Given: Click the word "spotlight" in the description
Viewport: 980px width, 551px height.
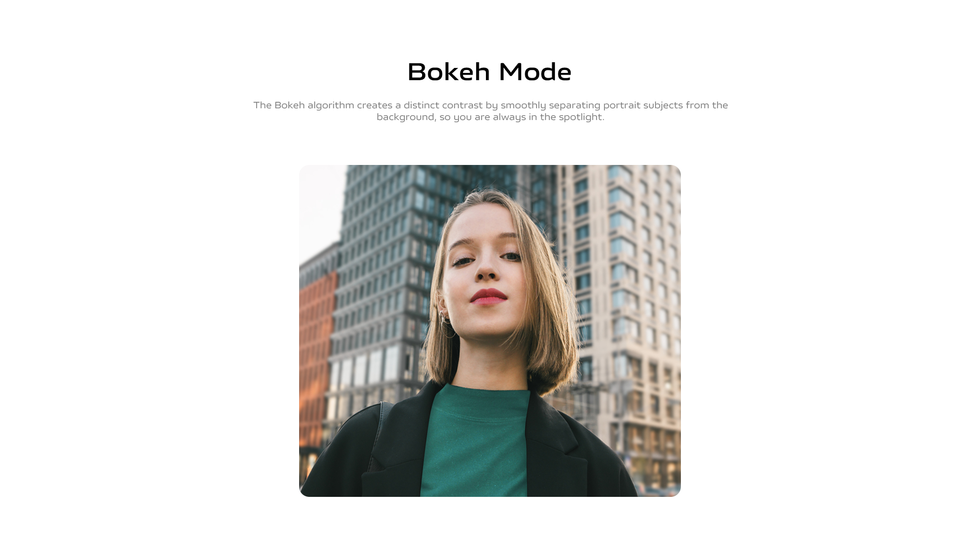Looking at the screenshot, I should [x=580, y=117].
